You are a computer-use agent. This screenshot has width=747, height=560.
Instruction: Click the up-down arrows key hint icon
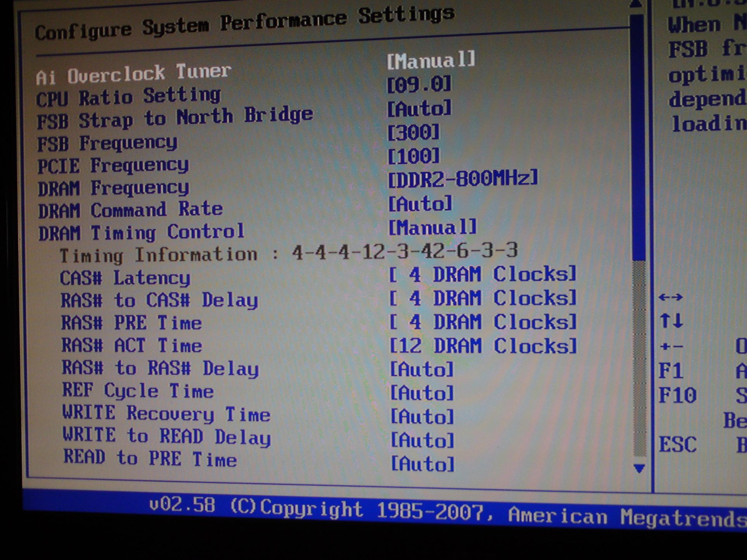click(x=671, y=321)
